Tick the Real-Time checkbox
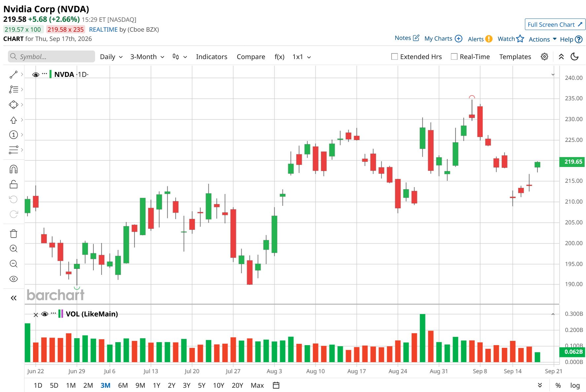Viewport: 586px width, 392px height. [454, 57]
